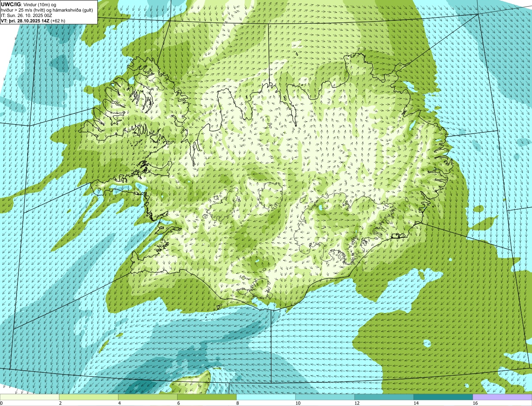Screen dimensions: 532x406
Task: Click the "10" label on the color scale
Action: click(298, 403)
